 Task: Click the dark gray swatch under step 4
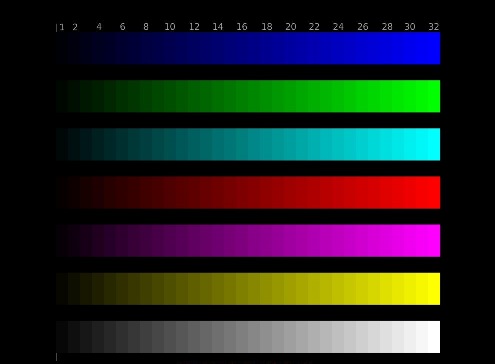pyautogui.click(x=98, y=337)
